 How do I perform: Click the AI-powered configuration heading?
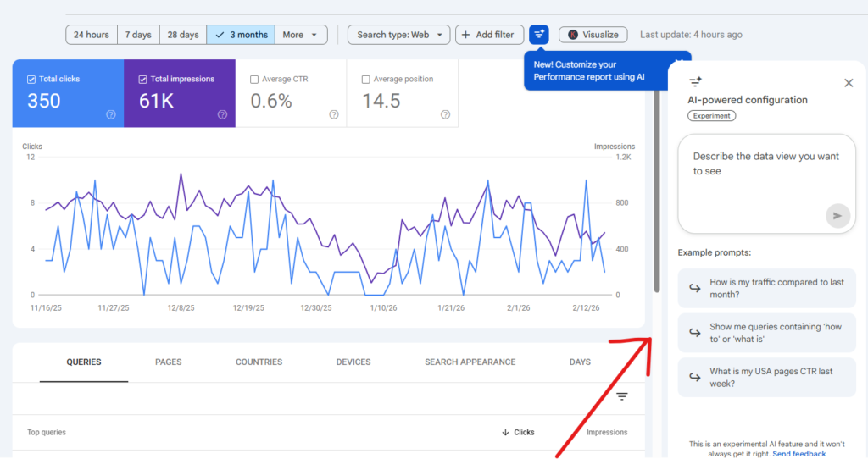[x=748, y=100]
